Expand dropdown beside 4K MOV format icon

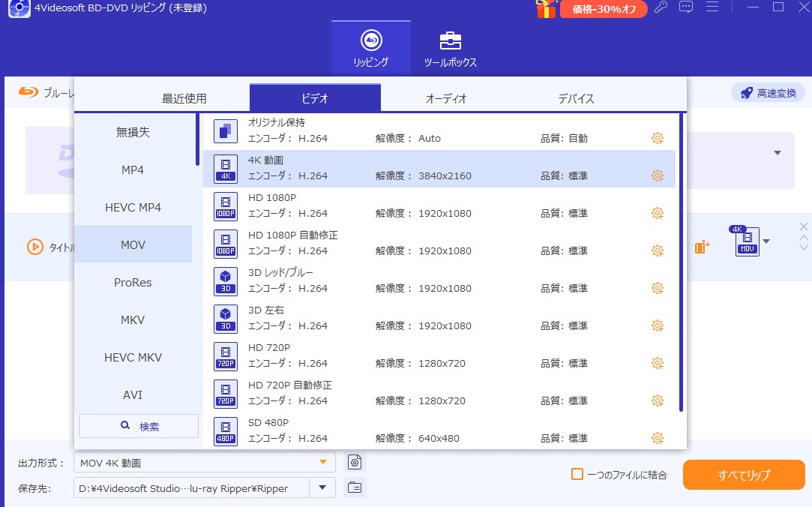point(766,241)
